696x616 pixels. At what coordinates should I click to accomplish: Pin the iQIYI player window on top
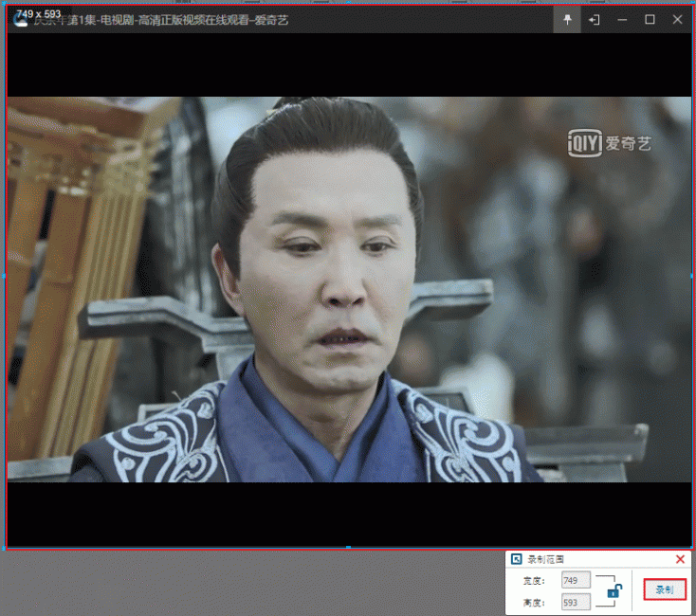click(567, 20)
